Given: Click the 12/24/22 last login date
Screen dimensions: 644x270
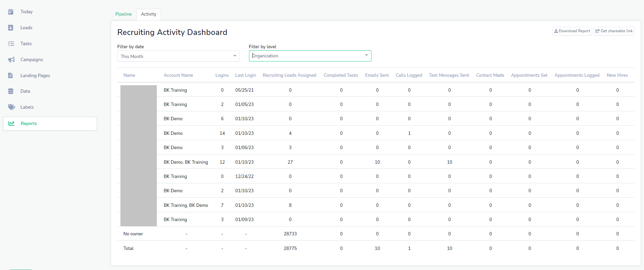Looking at the screenshot, I should [244, 176].
